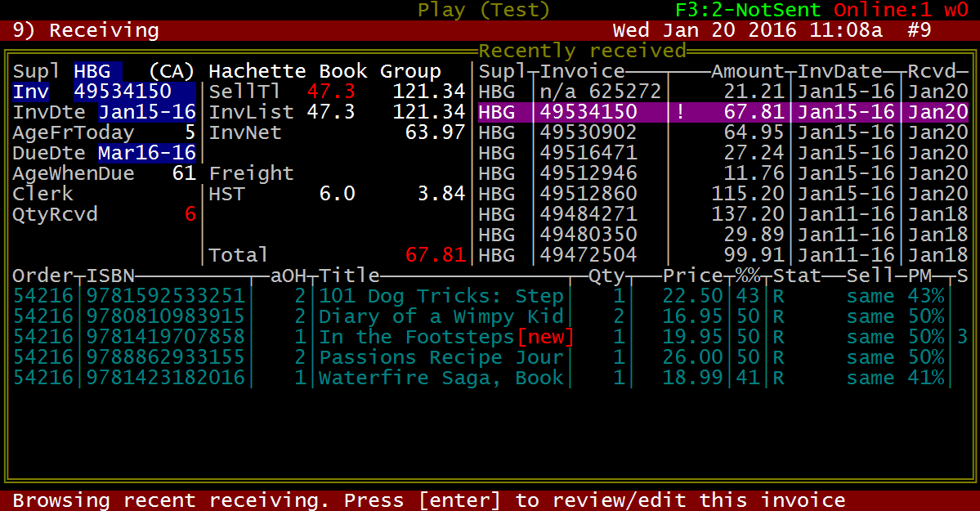
Task: Select the 101 Dog Tricks item line
Action: click(x=441, y=296)
